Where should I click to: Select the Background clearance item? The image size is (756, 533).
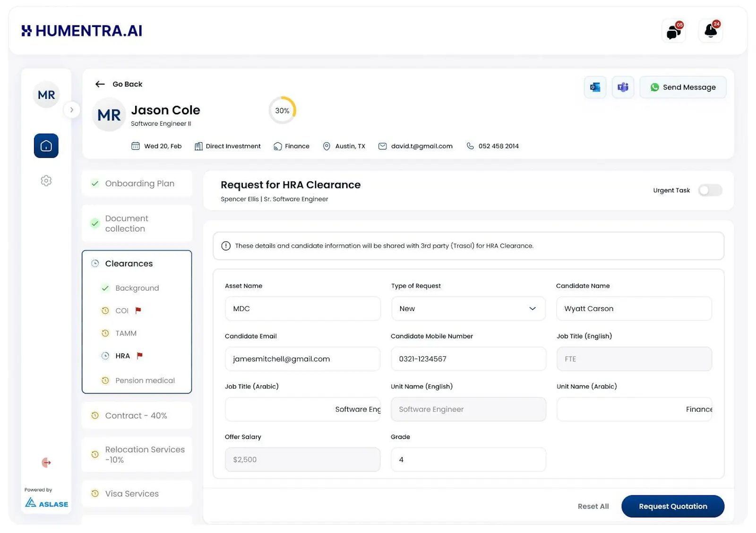pyautogui.click(x=137, y=288)
